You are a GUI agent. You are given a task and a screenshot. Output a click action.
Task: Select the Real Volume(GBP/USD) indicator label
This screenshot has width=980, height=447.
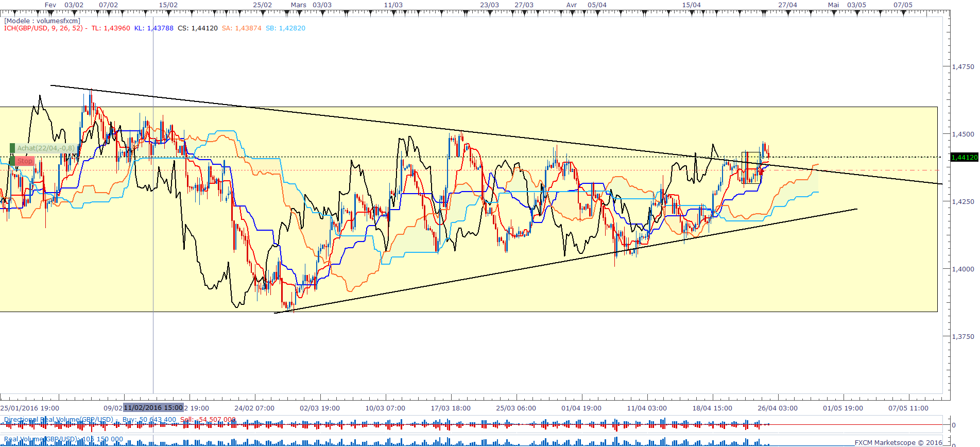point(41,439)
